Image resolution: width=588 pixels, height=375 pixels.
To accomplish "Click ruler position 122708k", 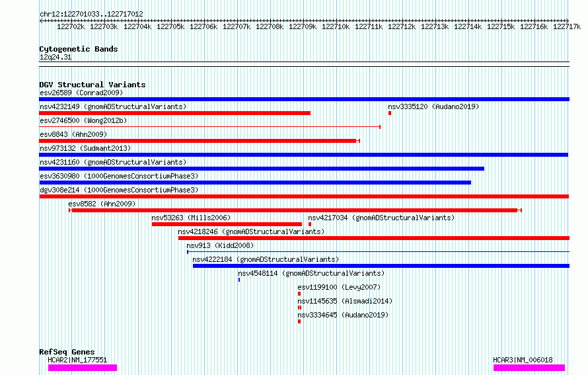I will (270, 26).
